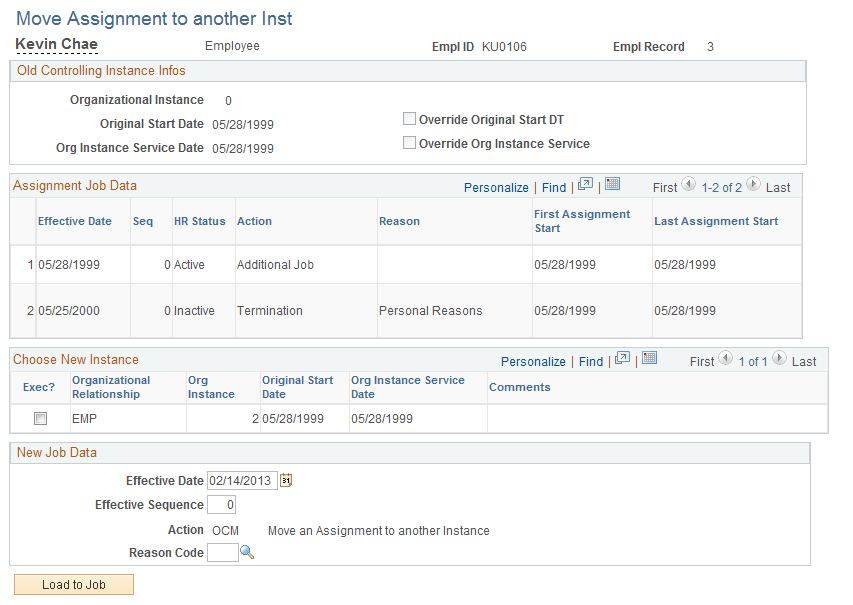
Task: Download the Assignment Job Data grid to spreadsheet
Action: (612, 187)
